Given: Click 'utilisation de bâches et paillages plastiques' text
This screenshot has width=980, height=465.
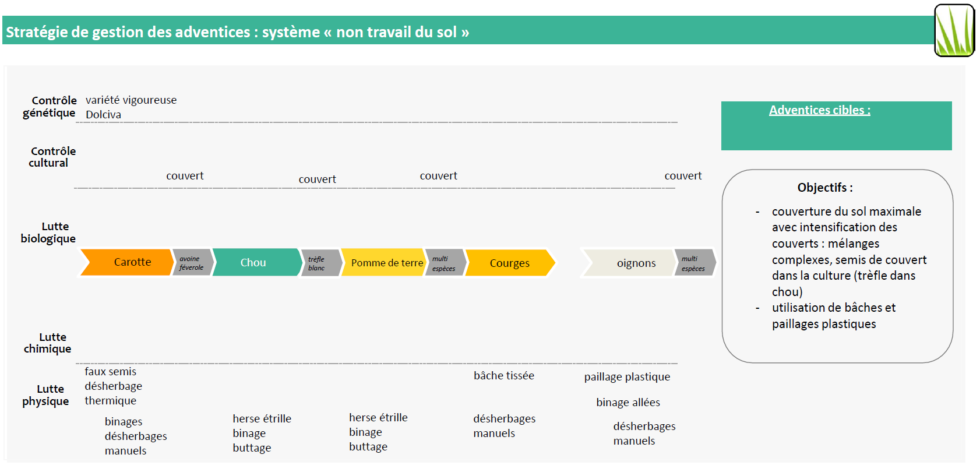Looking at the screenshot, I should [834, 316].
